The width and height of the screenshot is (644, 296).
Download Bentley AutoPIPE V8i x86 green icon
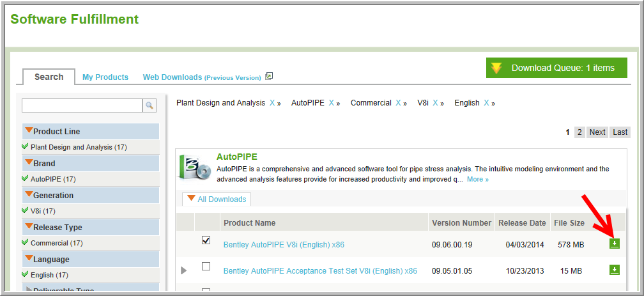[615, 244]
